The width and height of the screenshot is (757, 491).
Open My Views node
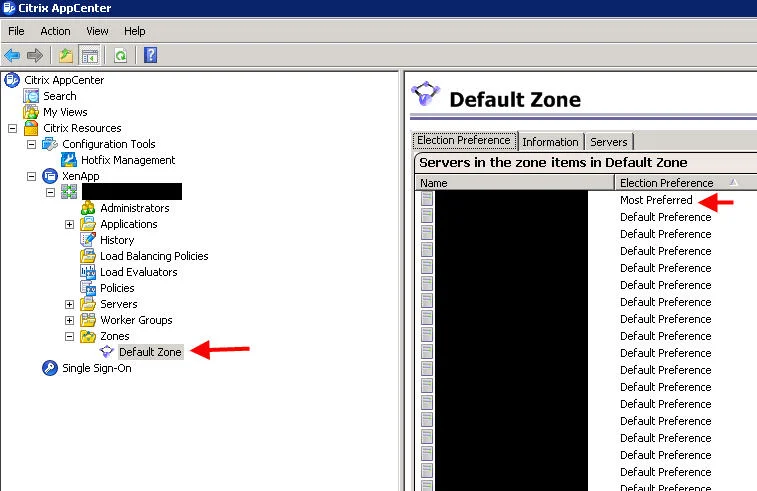(65, 112)
